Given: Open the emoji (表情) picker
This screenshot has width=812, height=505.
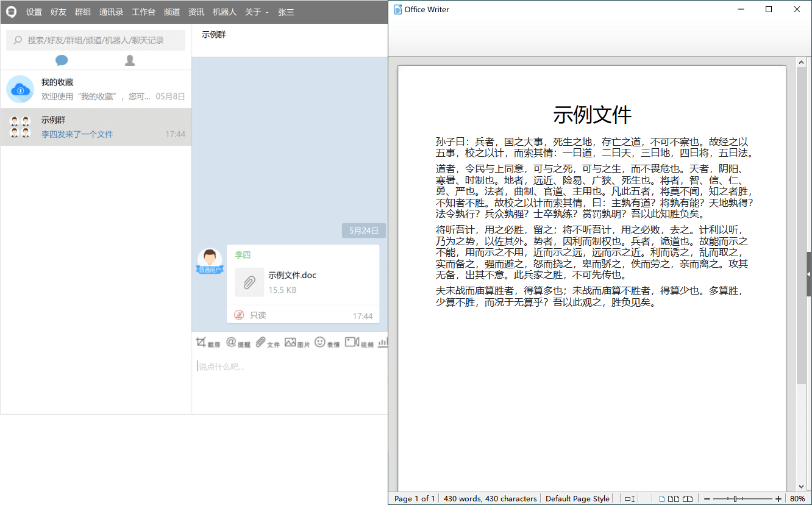Looking at the screenshot, I should [326, 342].
